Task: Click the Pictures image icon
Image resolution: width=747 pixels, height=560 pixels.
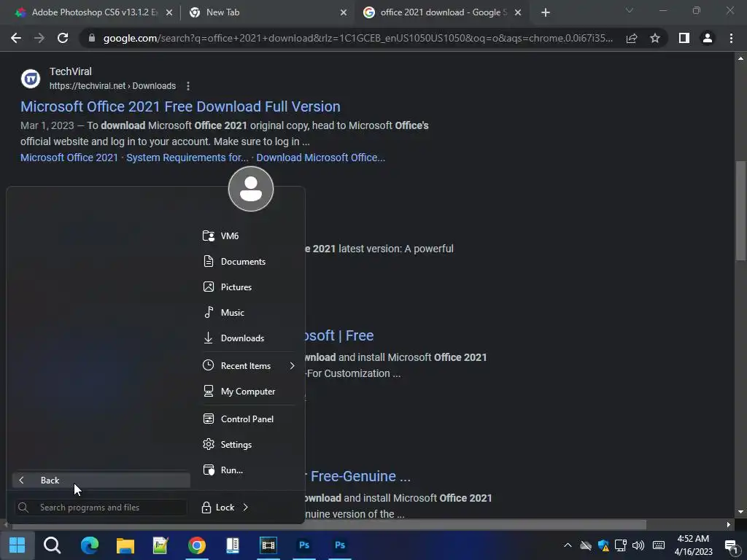Action: [x=208, y=287]
